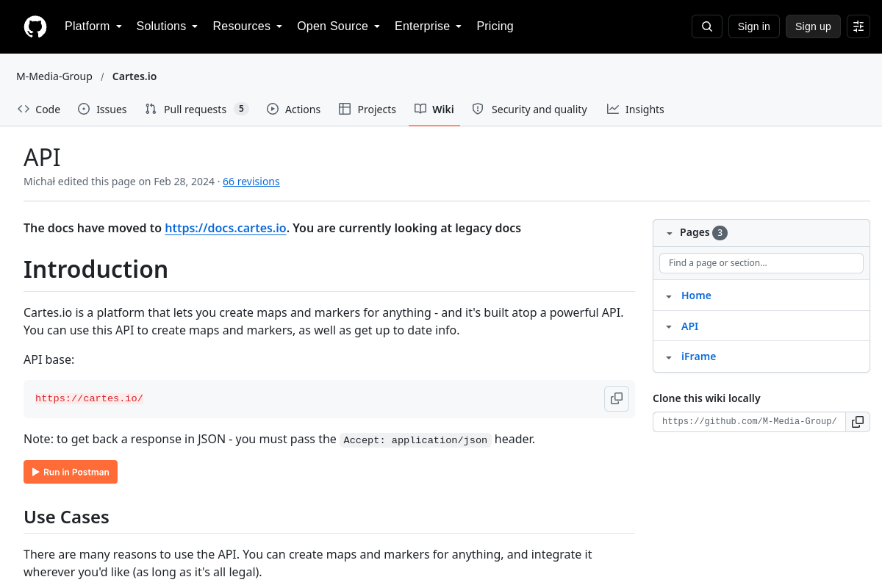Focus the Find a page or section field
The width and height of the screenshot is (882, 588).
pos(761,263)
